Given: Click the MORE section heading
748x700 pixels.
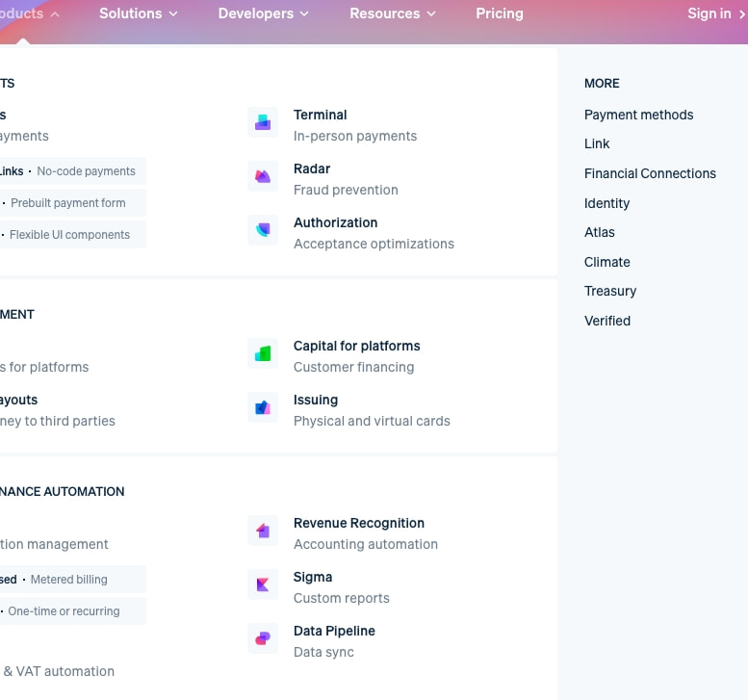Looking at the screenshot, I should pyautogui.click(x=602, y=83).
